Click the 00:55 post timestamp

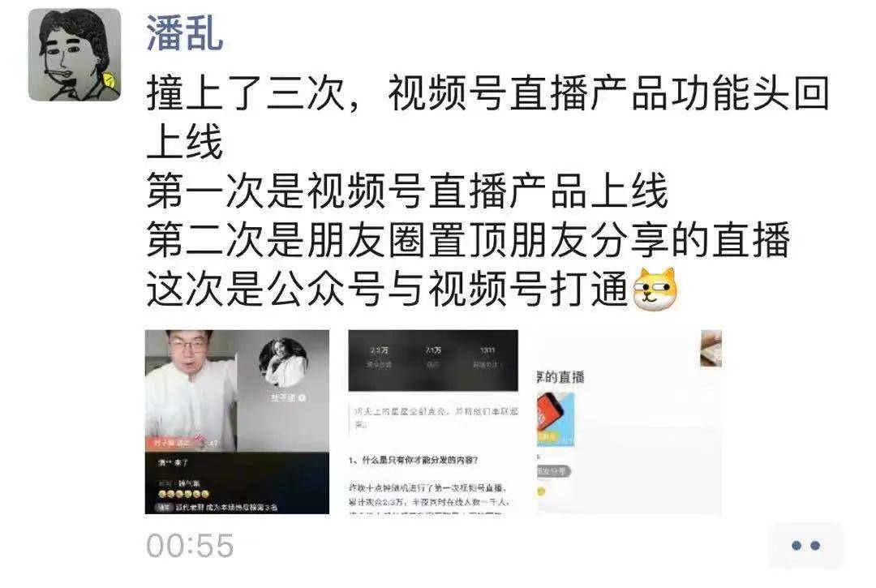(x=190, y=546)
